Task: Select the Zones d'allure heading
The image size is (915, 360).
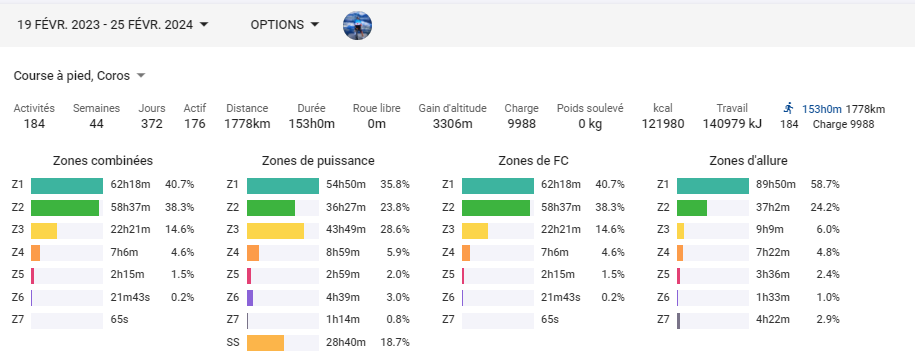Action: click(x=749, y=161)
